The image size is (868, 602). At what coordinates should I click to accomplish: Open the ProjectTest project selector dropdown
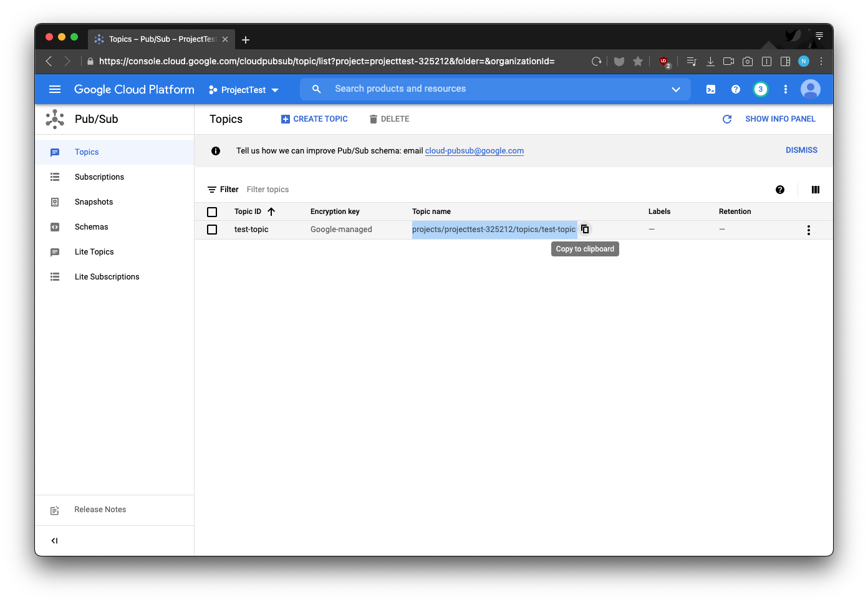[244, 90]
